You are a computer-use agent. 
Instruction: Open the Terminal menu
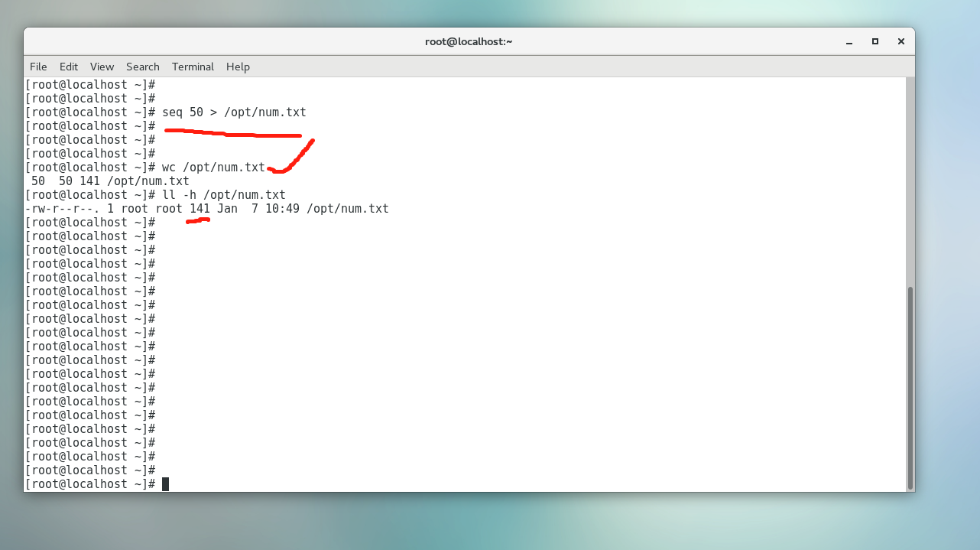[193, 67]
